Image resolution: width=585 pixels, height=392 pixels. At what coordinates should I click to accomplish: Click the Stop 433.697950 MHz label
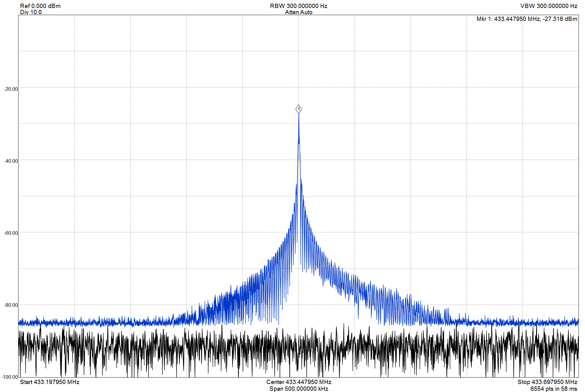click(x=547, y=382)
